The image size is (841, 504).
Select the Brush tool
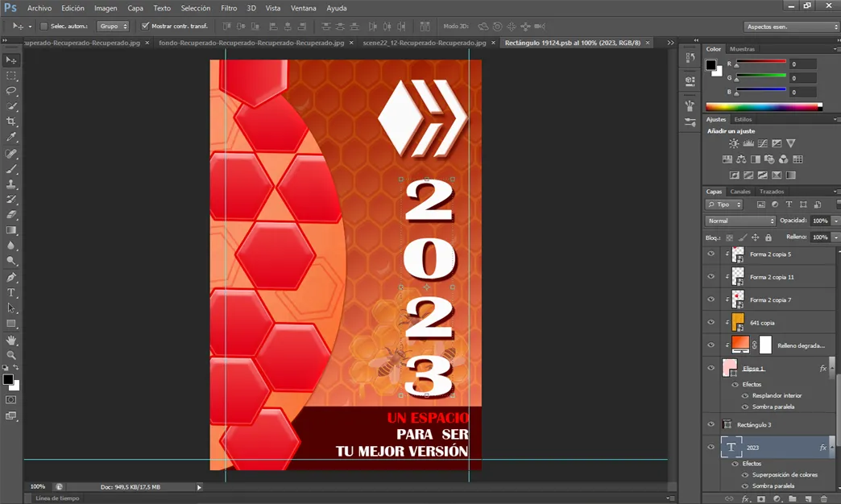11,169
